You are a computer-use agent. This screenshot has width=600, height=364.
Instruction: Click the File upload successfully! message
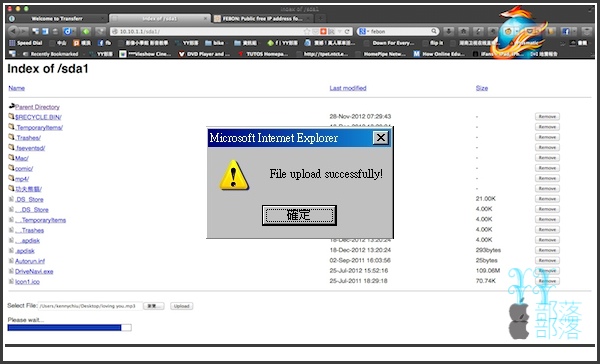326,174
